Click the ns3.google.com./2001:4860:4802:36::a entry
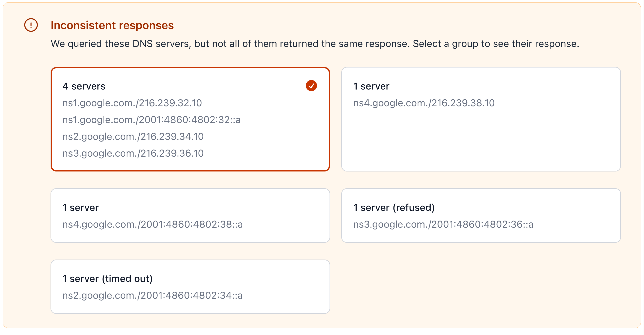644x335 pixels. click(x=443, y=224)
